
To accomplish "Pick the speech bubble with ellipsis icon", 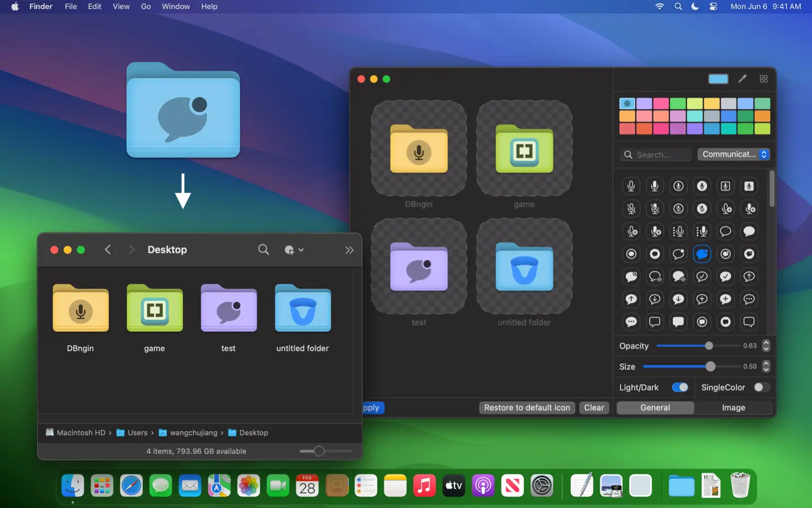I will (749, 300).
